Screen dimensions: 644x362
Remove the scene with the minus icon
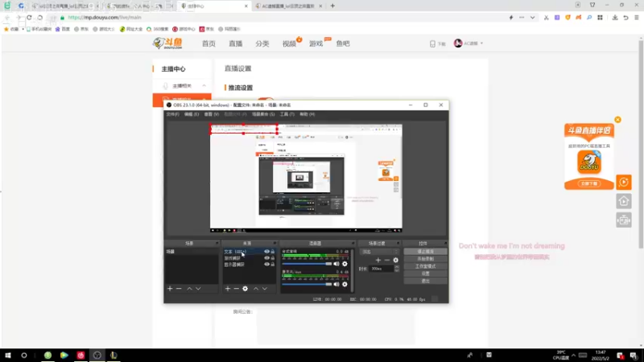click(x=179, y=289)
